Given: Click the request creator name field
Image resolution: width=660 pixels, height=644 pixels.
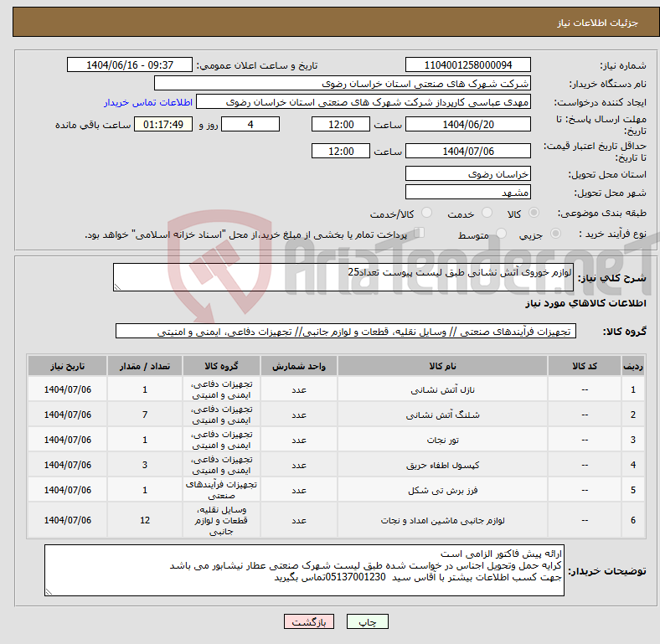Looking at the screenshot, I should coord(364,102).
